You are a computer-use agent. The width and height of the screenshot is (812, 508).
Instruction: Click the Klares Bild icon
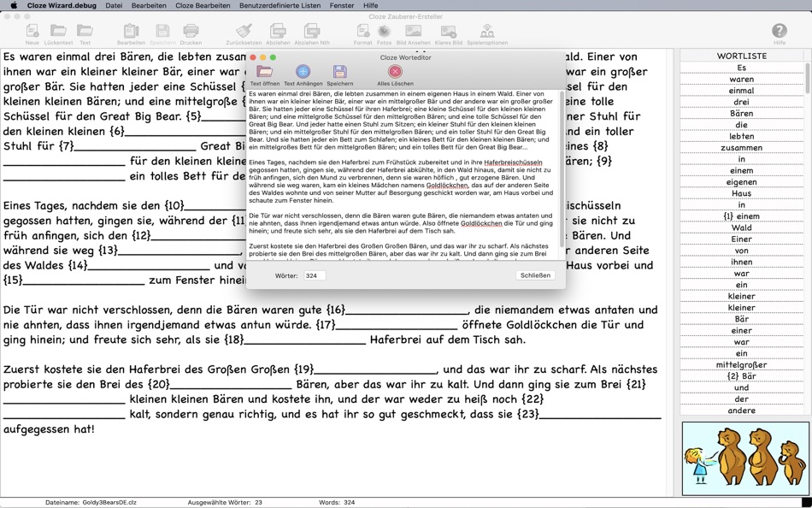[x=449, y=31]
